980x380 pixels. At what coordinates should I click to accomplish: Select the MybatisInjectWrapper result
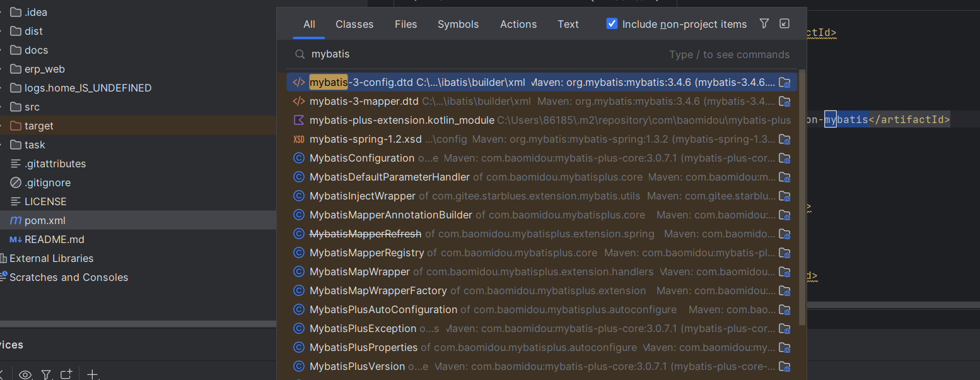pyautogui.click(x=542, y=196)
